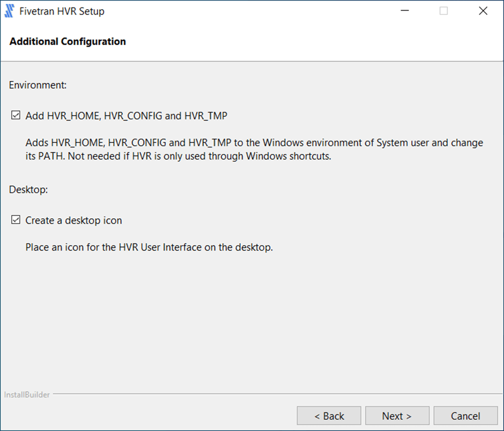Image resolution: width=504 pixels, height=431 pixels.
Task: Click the 'Create a desktop icon' label text
Action: [x=73, y=220]
